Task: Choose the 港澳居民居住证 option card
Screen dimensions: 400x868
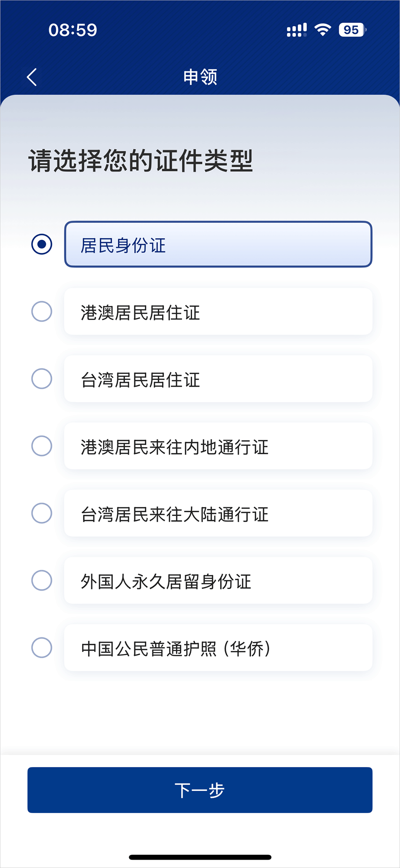Action: click(218, 312)
